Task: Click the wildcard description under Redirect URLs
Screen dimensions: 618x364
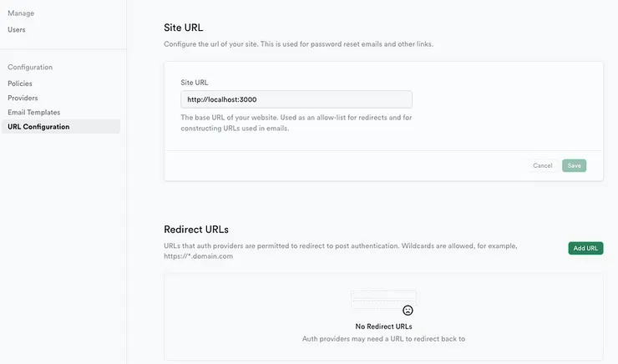Action: (x=341, y=250)
